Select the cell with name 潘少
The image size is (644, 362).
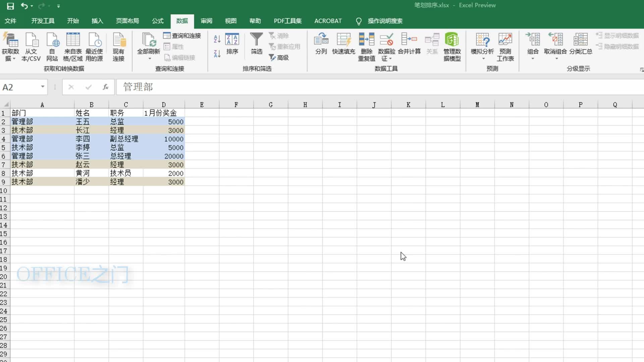(x=91, y=182)
